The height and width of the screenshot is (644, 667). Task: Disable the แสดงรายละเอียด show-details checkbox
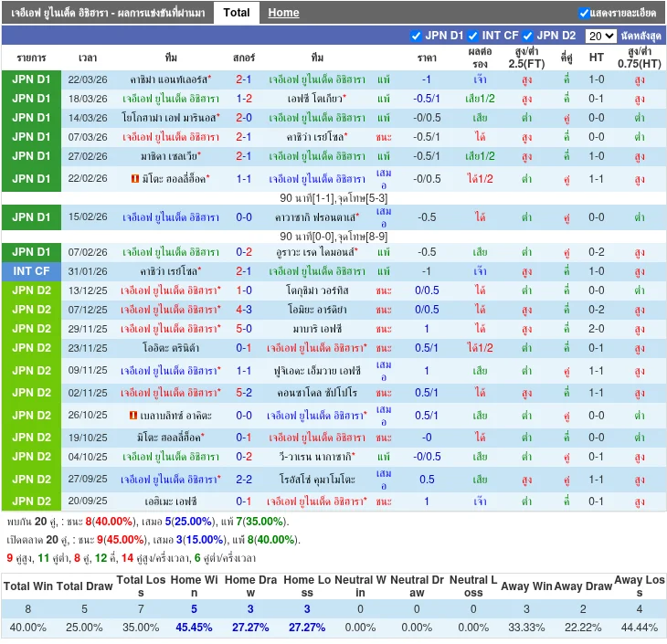tap(584, 13)
